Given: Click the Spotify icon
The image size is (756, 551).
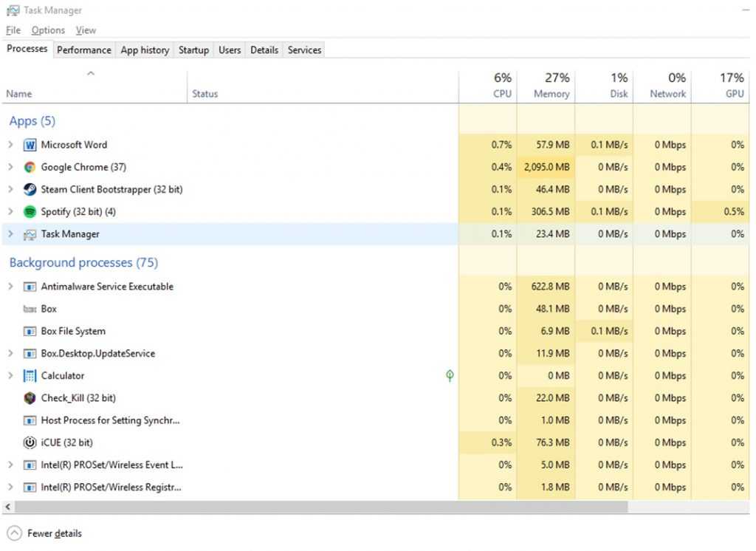Looking at the screenshot, I should click(x=30, y=211).
